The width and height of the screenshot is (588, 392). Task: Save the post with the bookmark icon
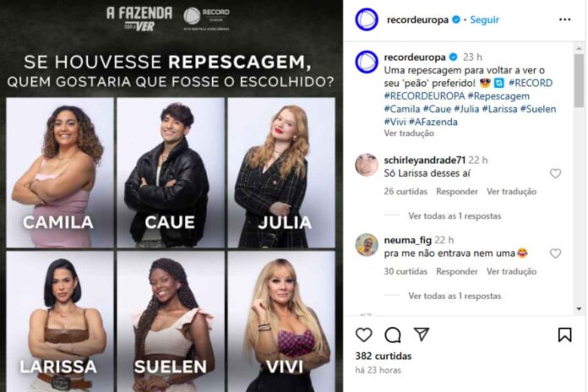click(564, 335)
